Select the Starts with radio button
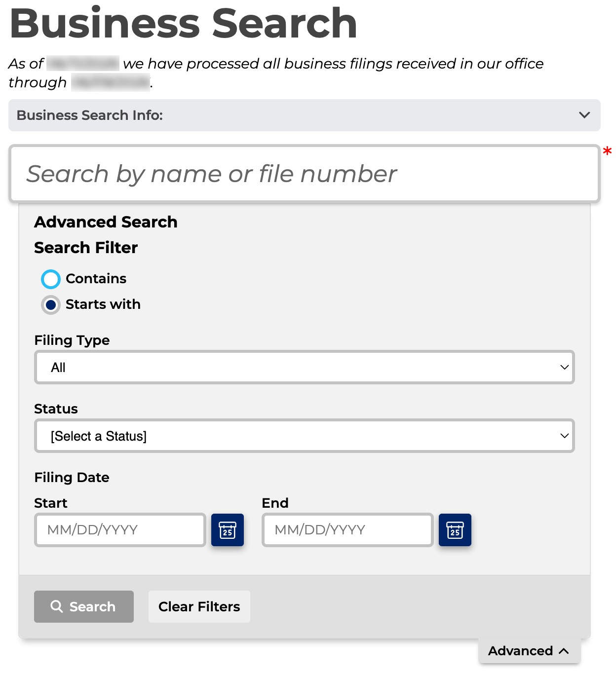 click(51, 305)
